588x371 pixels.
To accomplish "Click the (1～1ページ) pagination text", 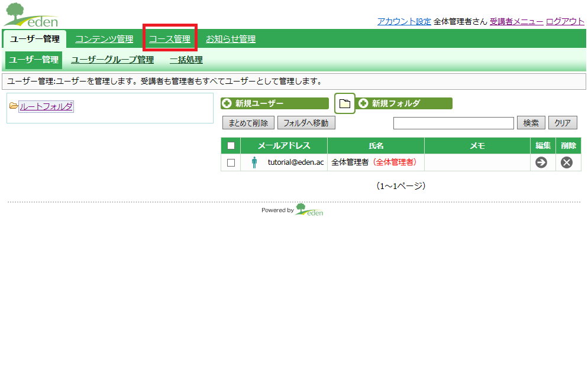I will point(401,185).
